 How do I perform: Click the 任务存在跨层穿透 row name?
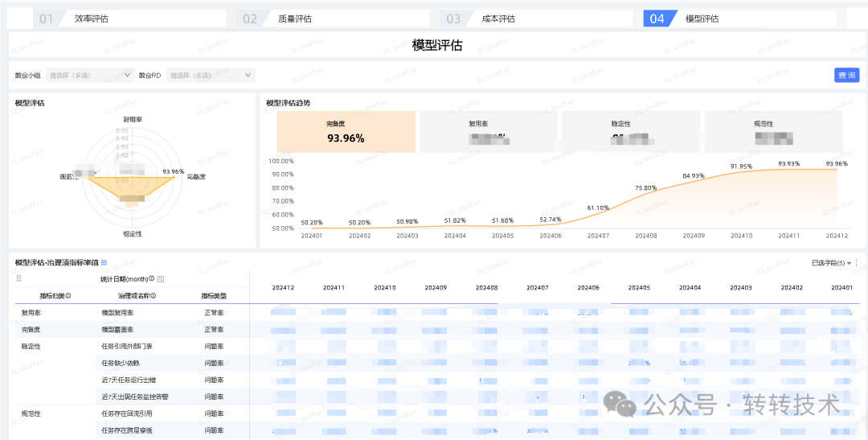pos(127,430)
